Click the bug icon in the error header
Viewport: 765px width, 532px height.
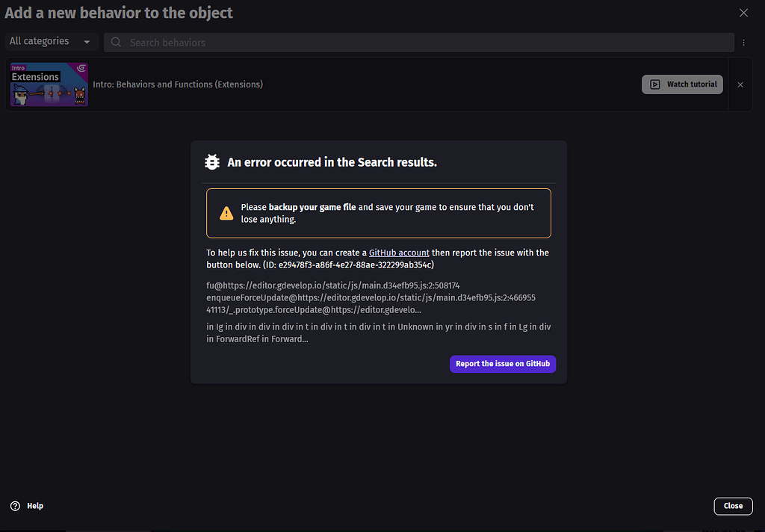(x=212, y=161)
